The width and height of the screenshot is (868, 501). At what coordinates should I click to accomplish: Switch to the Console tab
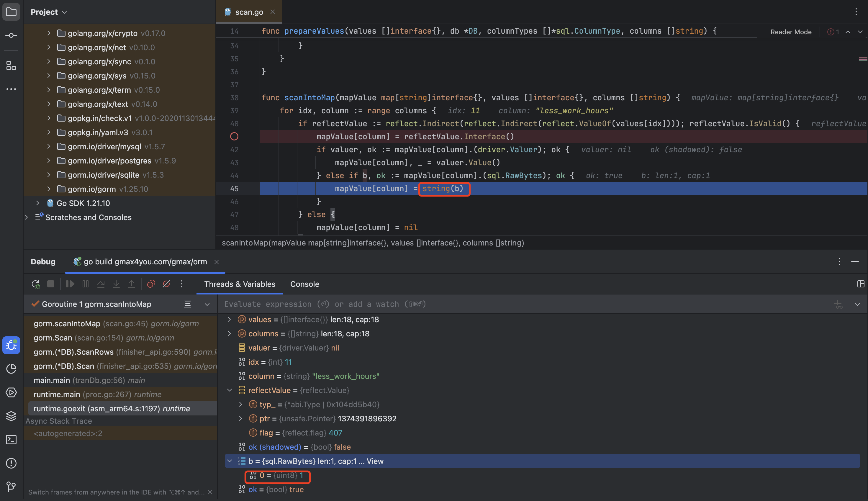pyautogui.click(x=304, y=284)
